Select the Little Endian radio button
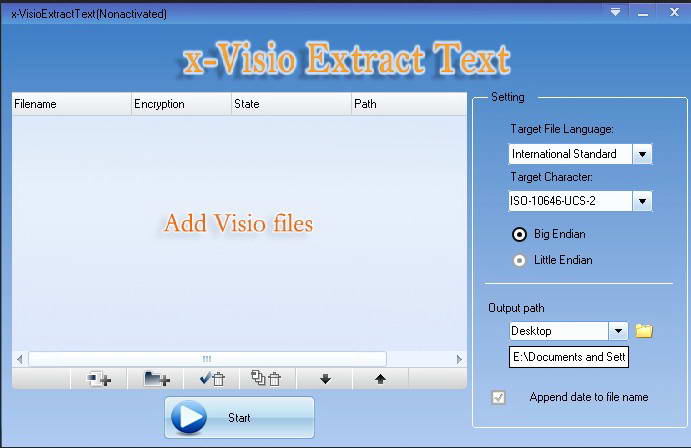Screen dimensions: 691x448 [x=519, y=260]
